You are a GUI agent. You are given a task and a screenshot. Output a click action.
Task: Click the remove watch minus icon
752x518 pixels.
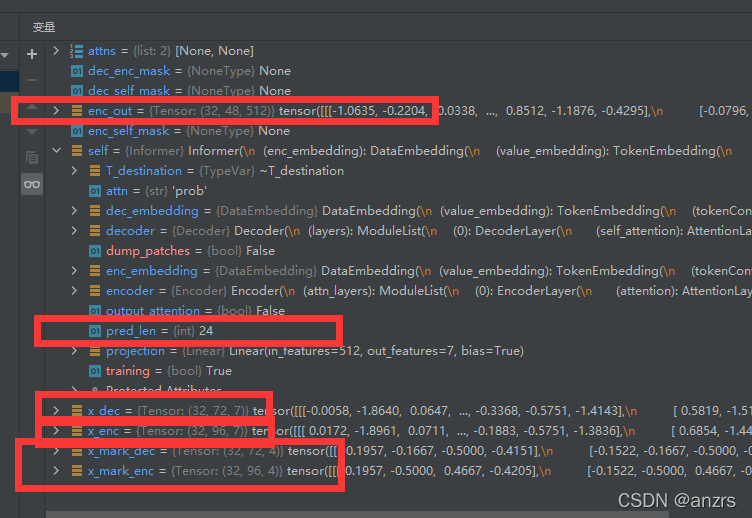(x=32, y=80)
